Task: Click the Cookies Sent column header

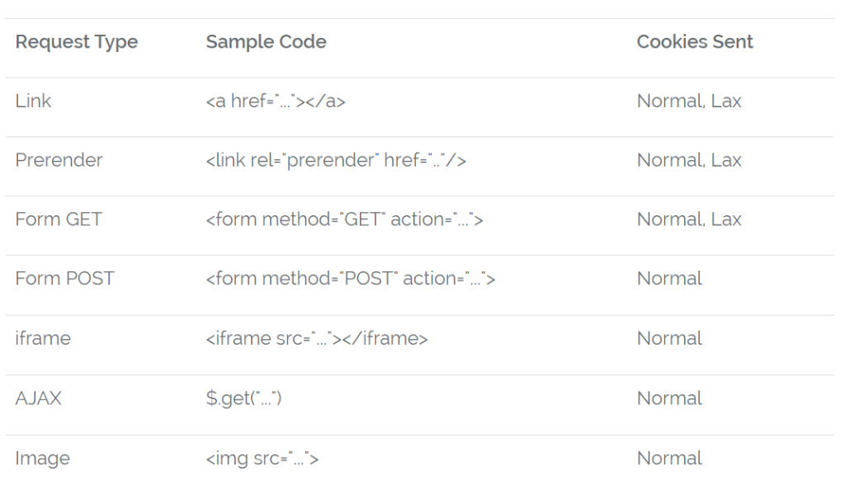Action: 695,42
